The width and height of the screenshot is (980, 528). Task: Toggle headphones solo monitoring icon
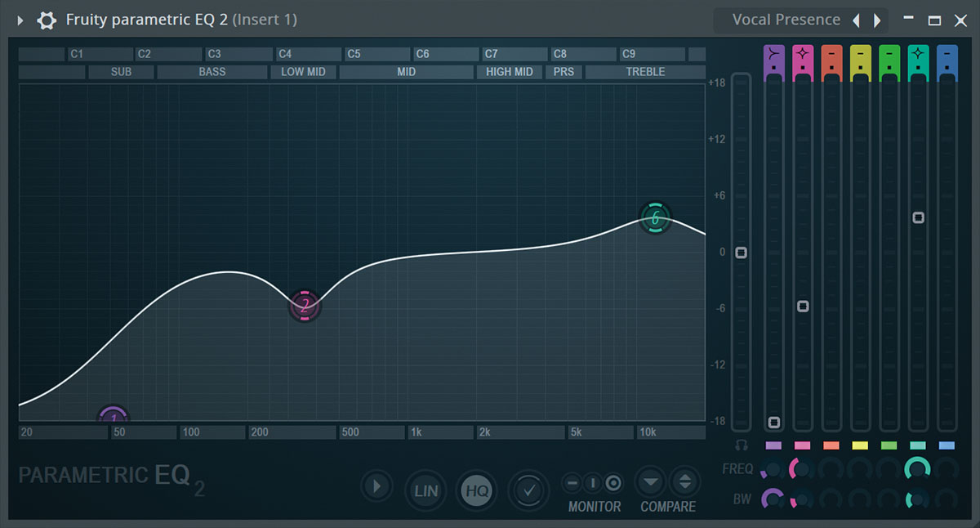[x=742, y=445]
